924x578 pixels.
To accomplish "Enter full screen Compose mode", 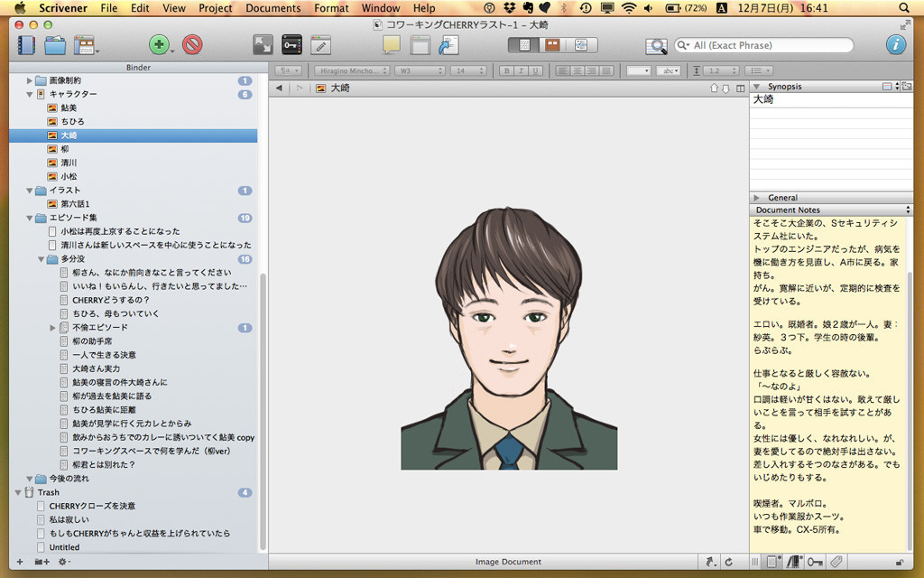I will pos(263,45).
